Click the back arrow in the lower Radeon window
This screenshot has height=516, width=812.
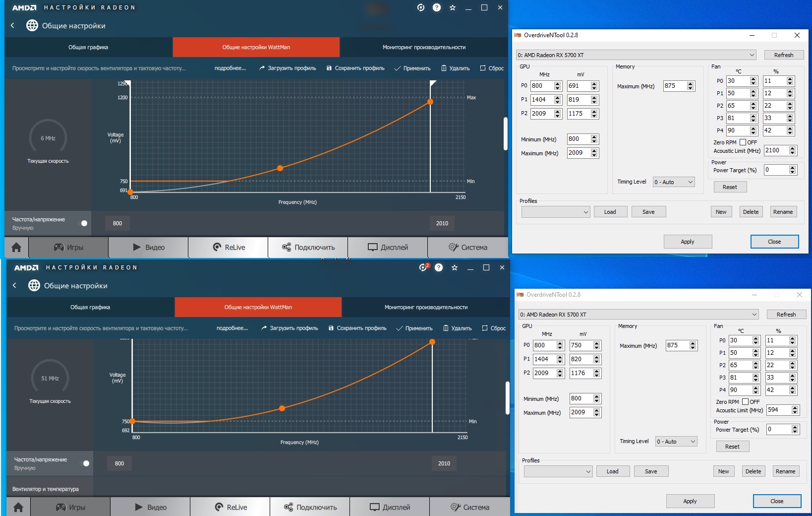pos(15,285)
